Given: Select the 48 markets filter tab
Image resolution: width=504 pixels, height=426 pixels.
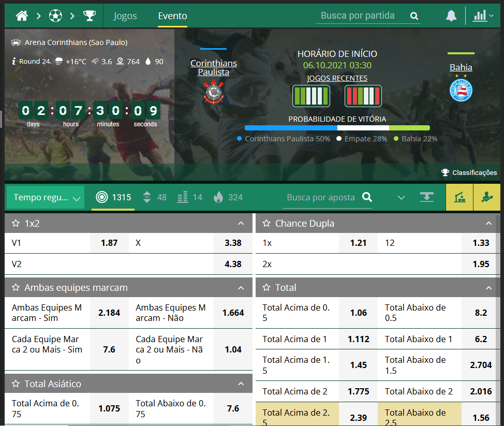Looking at the screenshot, I should tap(155, 197).
